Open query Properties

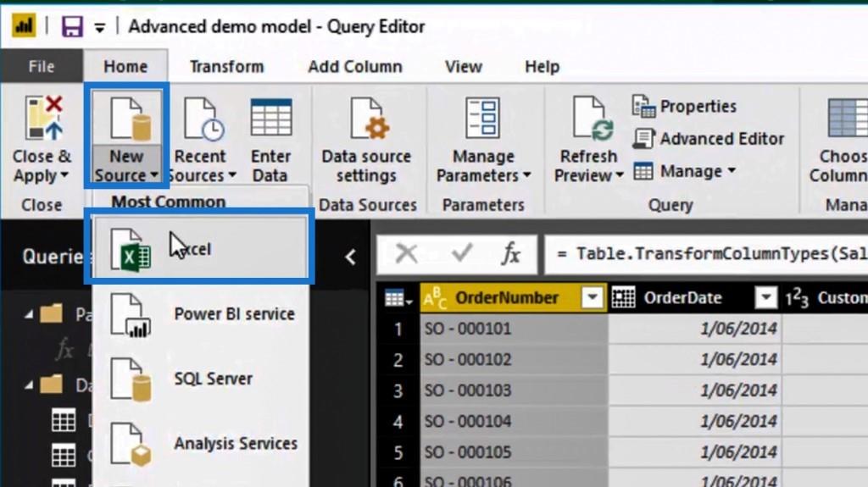click(x=684, y=106)
